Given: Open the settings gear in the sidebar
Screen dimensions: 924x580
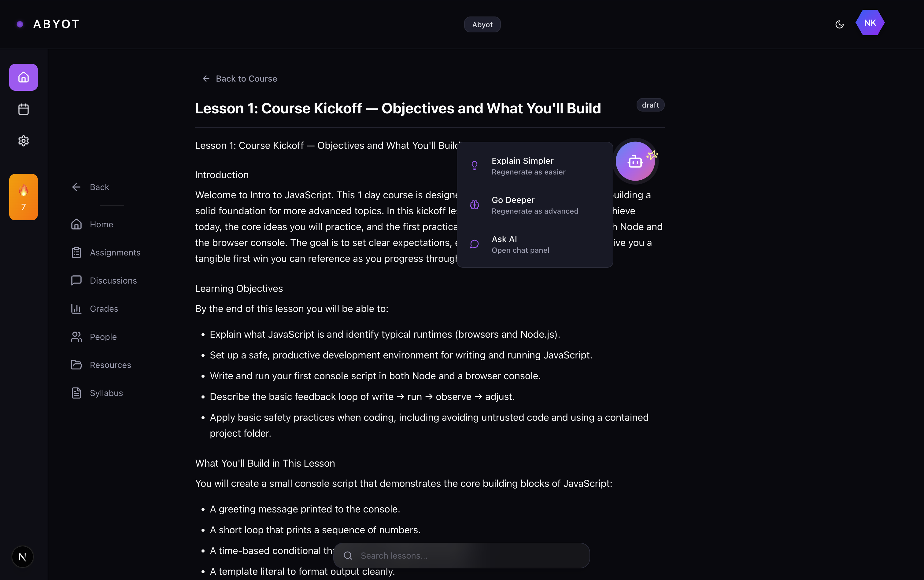Looking at the screenshot, I should click(x=24, y=141).
